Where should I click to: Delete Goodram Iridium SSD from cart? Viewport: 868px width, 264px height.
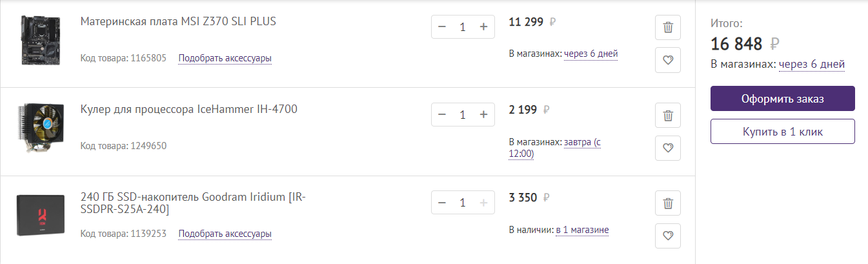668,204
